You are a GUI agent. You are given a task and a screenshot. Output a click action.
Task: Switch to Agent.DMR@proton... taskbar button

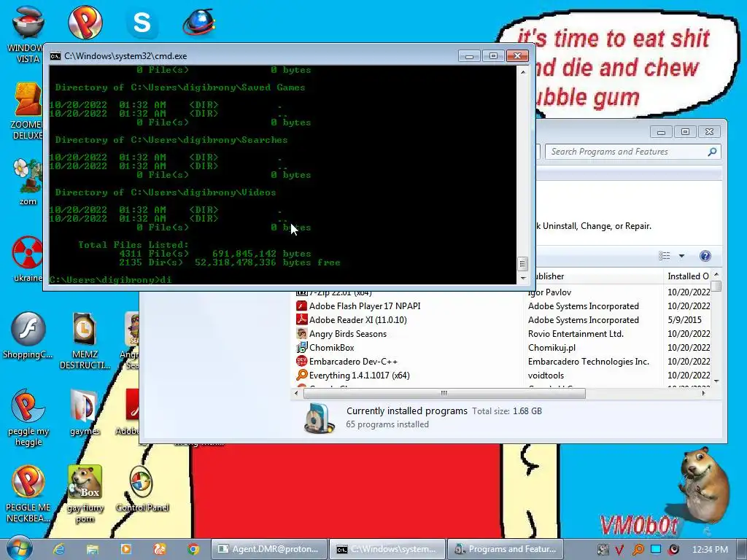[268, 549]
